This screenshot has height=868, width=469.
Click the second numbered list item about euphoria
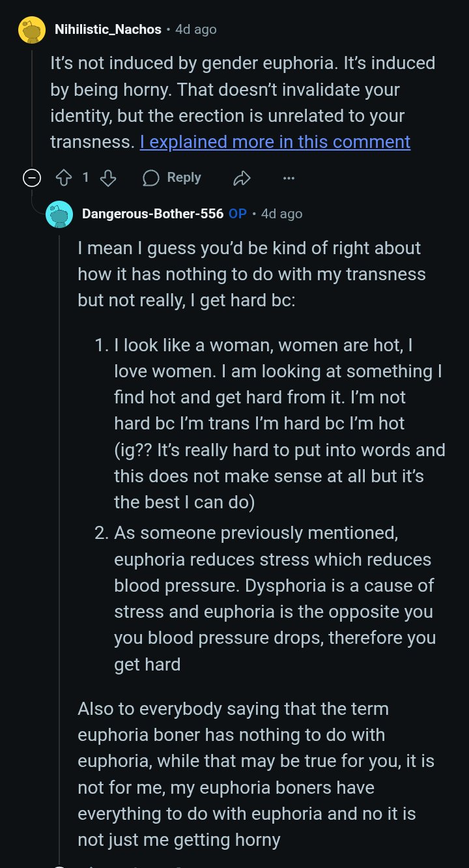pyautogui.click(x=274, y=598)
